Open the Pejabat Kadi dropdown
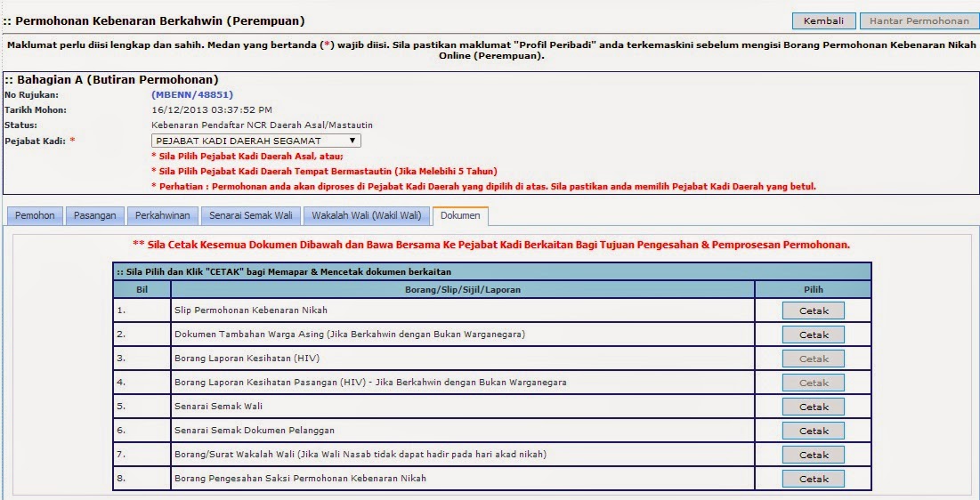Image resolution: width=980 pixels, height=500 pixels. [256, 141]
